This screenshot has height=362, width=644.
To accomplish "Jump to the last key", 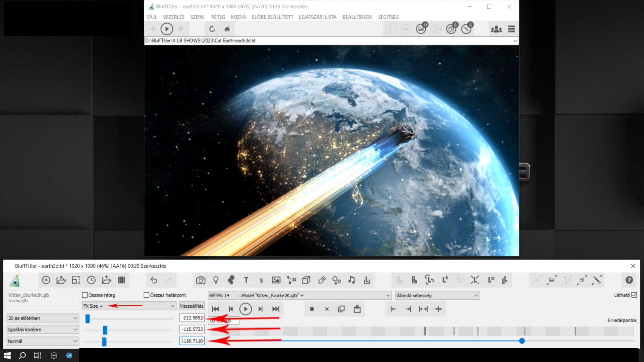I will [x=276, y=309].
